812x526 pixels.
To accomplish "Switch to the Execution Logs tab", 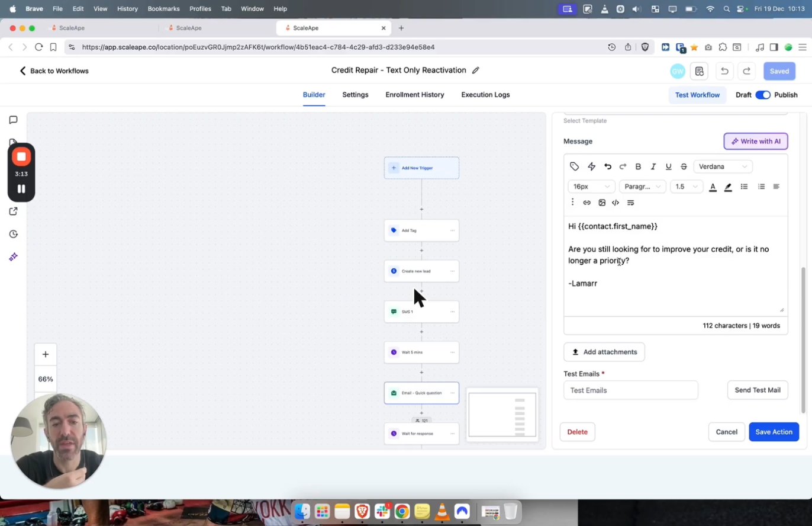I will pos(485,95).
